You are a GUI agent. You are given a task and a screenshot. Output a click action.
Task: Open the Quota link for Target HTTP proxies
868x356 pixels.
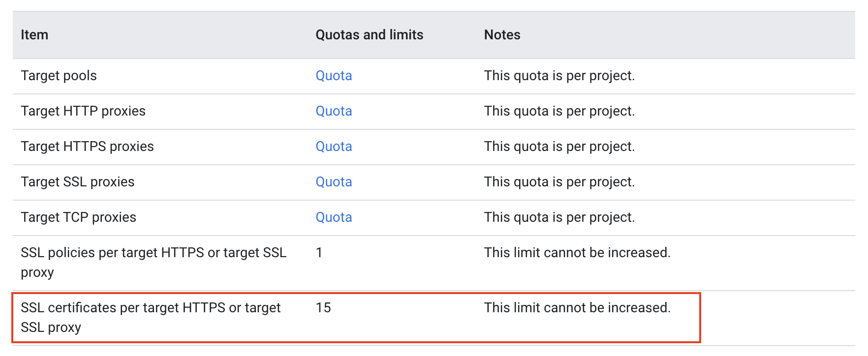click(x=334, y=111)
